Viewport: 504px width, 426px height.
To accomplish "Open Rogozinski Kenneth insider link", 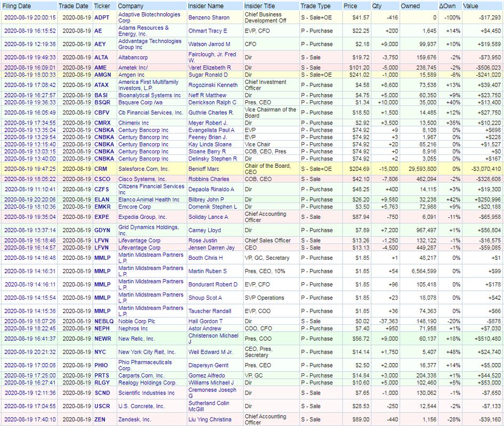I will coord(213,85).
